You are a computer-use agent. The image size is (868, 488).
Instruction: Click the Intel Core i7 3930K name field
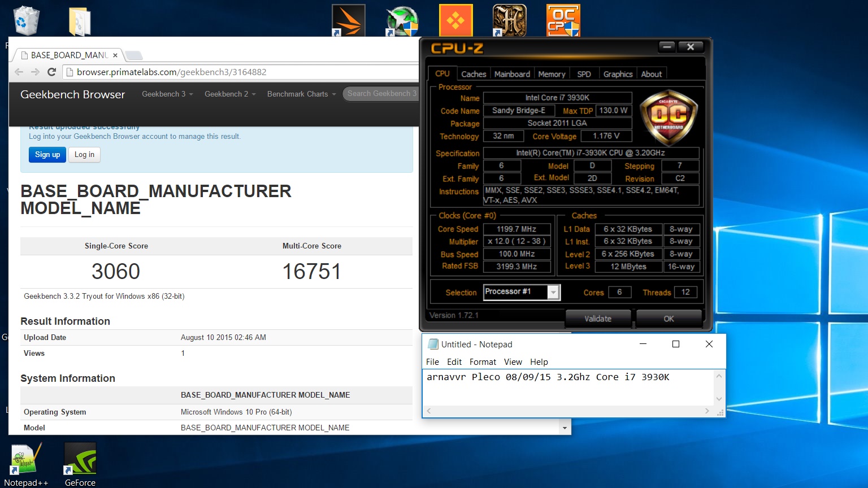[x=557, y=98]
